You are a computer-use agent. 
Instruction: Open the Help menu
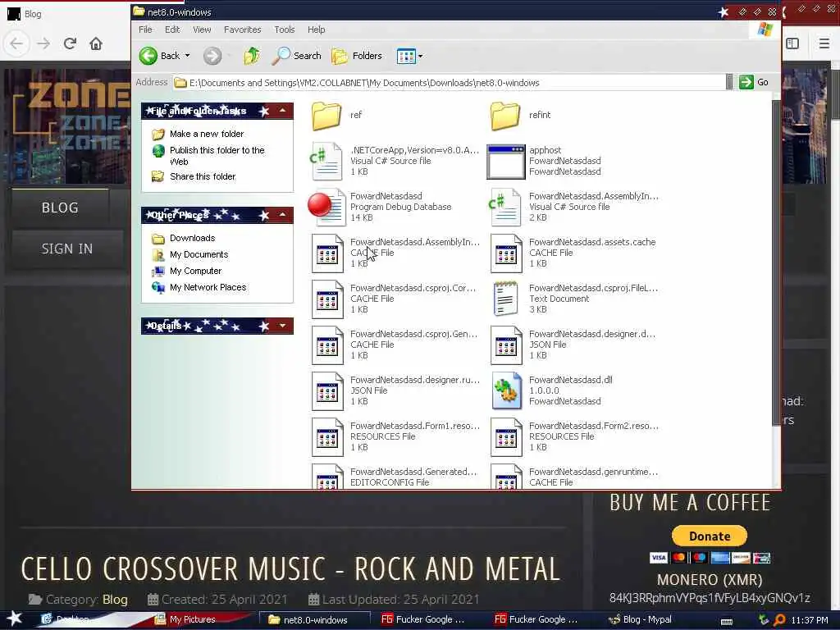(316, 30)
